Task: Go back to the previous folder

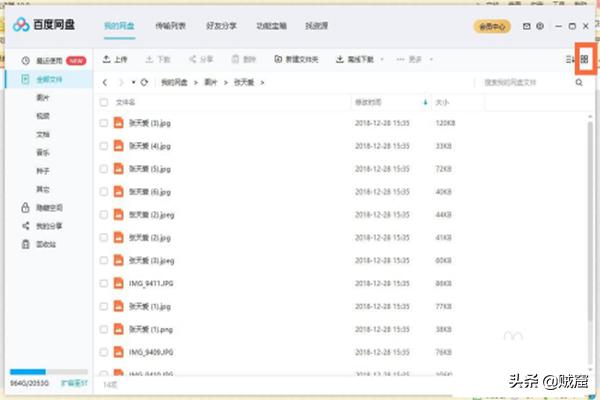Action: pyautogui.click(x=105, y=82)
